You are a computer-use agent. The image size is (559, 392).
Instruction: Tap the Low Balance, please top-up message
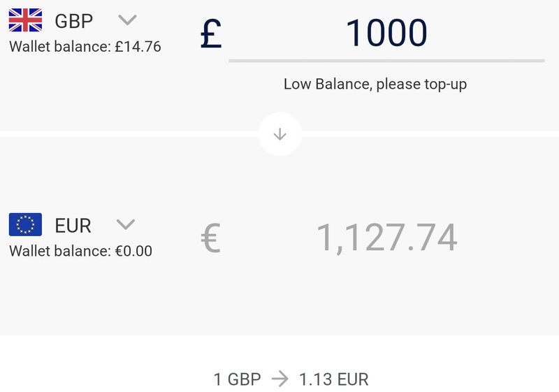point(375,85)
